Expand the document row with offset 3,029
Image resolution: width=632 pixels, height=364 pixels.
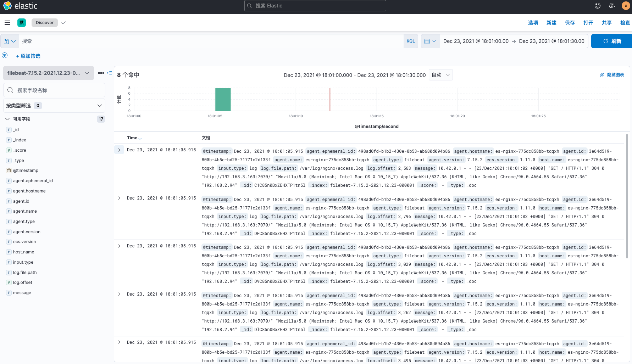(119, 246)
